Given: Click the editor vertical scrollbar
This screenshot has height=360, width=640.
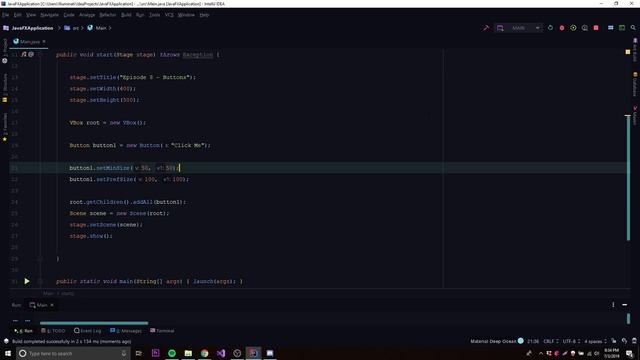Looking at the screenshot, I should click(x=628, y=178).
